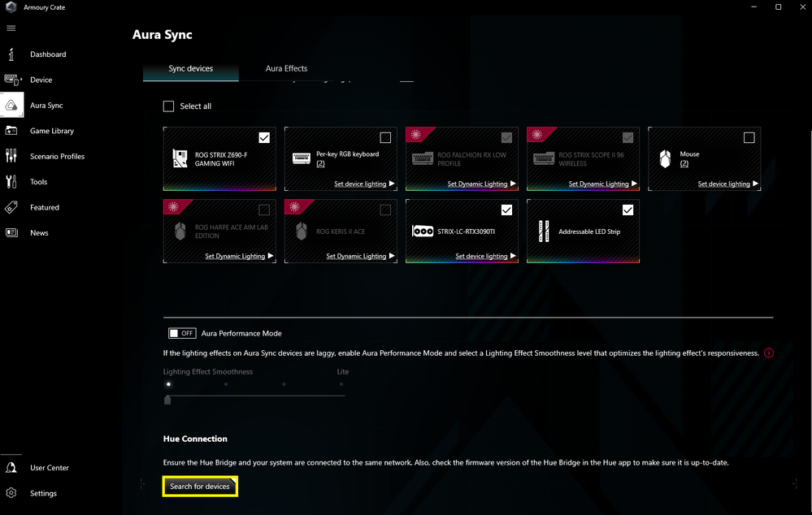Open Set Dynamic Lighting for ROG FALCHION RX
The height and width of the screenshot is (515, 812).
[481, 184]
